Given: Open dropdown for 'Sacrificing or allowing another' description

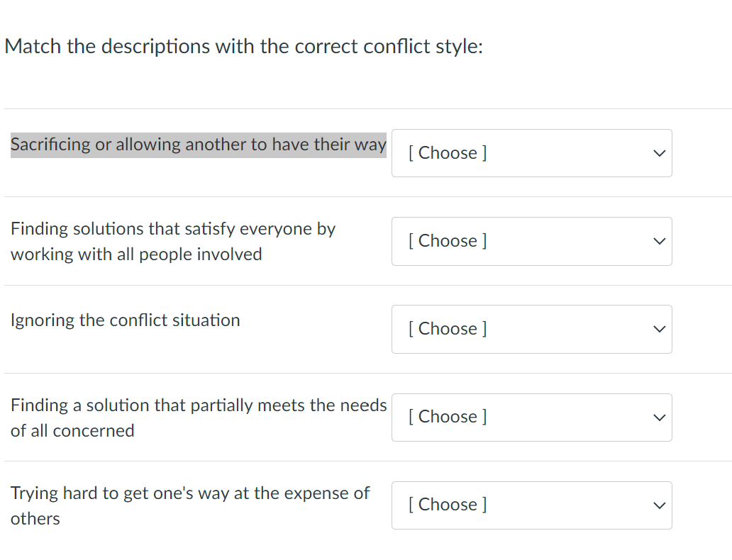Looking at the screenshot, I should click(531, 153).
